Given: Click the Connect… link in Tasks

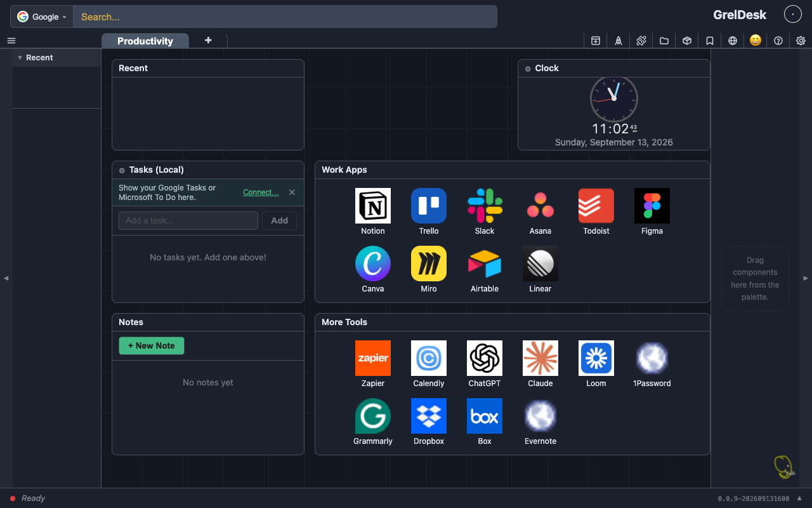Looking at the screenshot, I should [261, 192].
